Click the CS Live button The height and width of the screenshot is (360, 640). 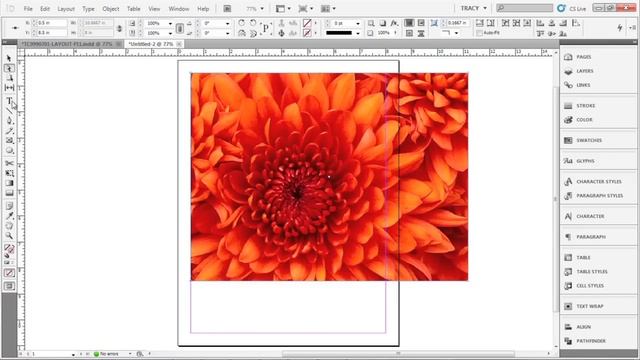click(x=572, y=8)
